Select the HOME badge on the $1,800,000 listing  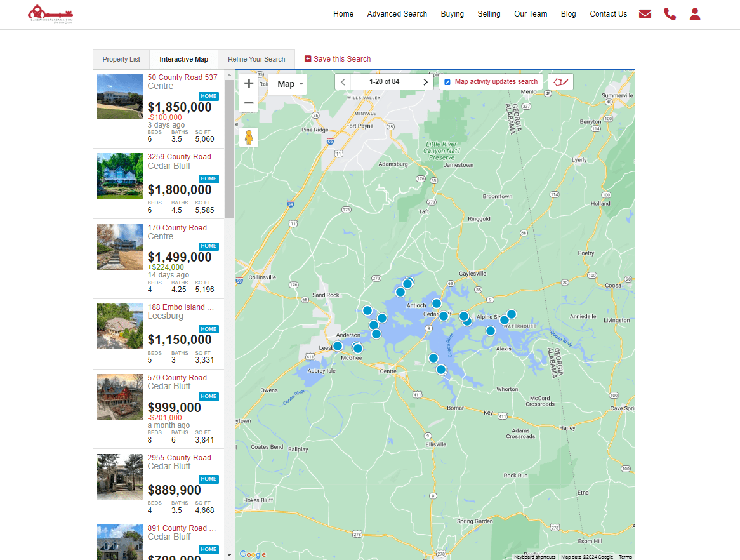(209, 178)
